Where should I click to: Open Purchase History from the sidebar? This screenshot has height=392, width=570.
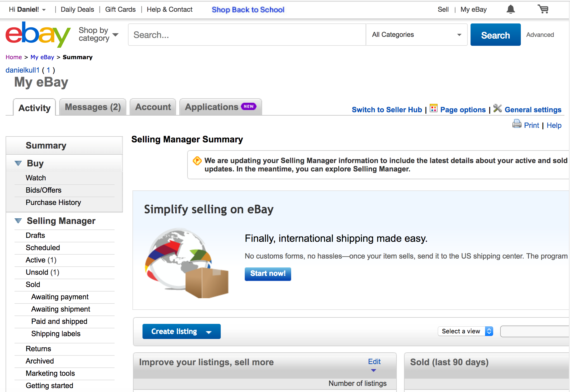pyautogui.click(x=53, y=202)
